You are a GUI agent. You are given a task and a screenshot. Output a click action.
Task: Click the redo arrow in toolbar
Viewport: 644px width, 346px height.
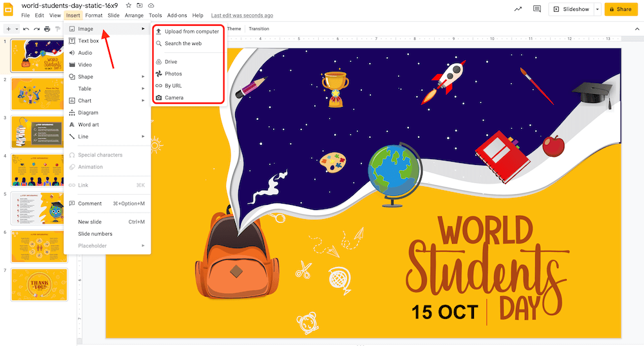[x=36, y=29]
